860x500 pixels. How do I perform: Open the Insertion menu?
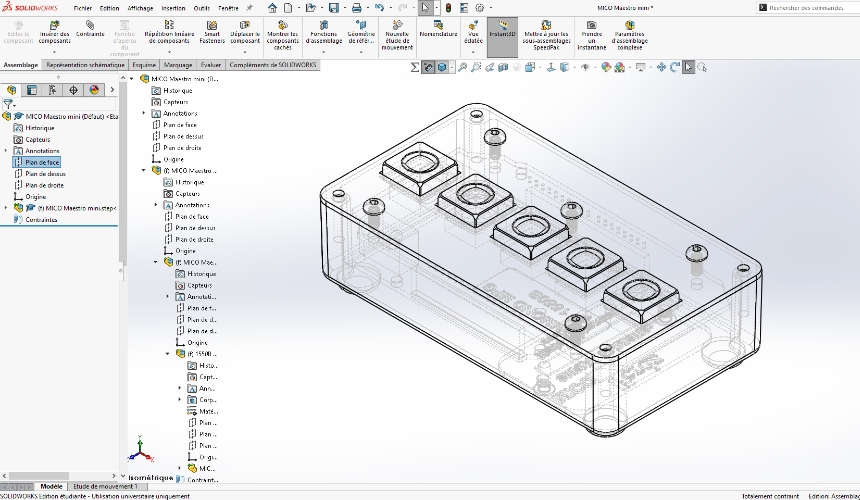coord(173,8)
